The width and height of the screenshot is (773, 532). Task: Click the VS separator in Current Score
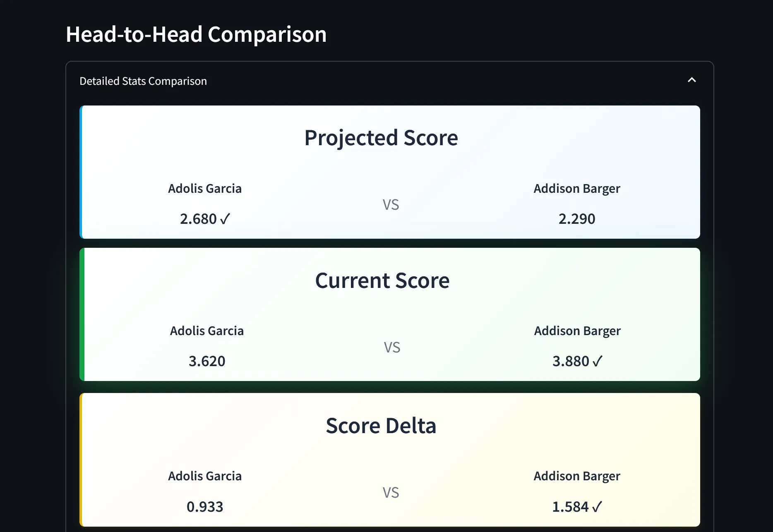[391, 347]
